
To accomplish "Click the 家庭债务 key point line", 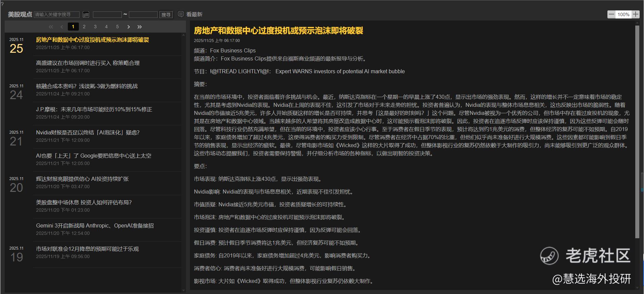I will [283, 255].
